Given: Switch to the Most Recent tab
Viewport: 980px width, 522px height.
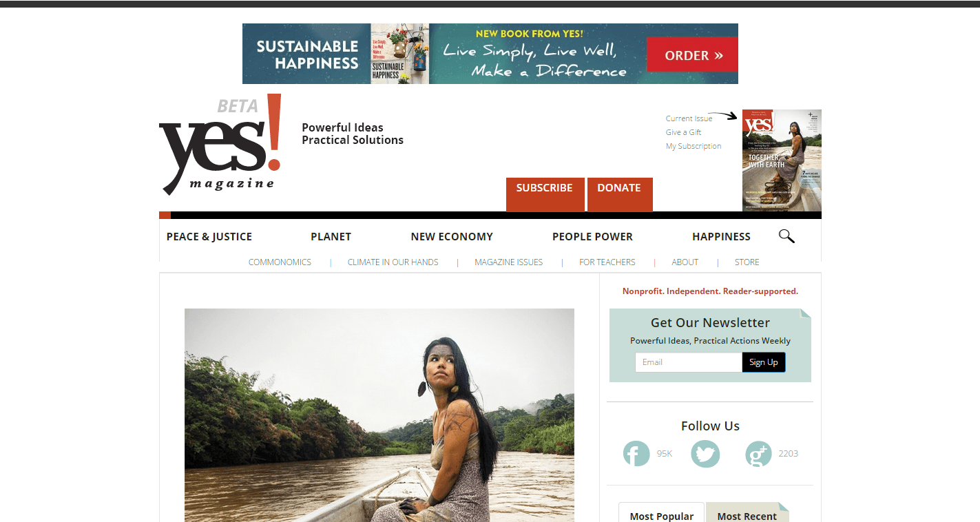Looking at the screenshot, I should pos(747,513).
